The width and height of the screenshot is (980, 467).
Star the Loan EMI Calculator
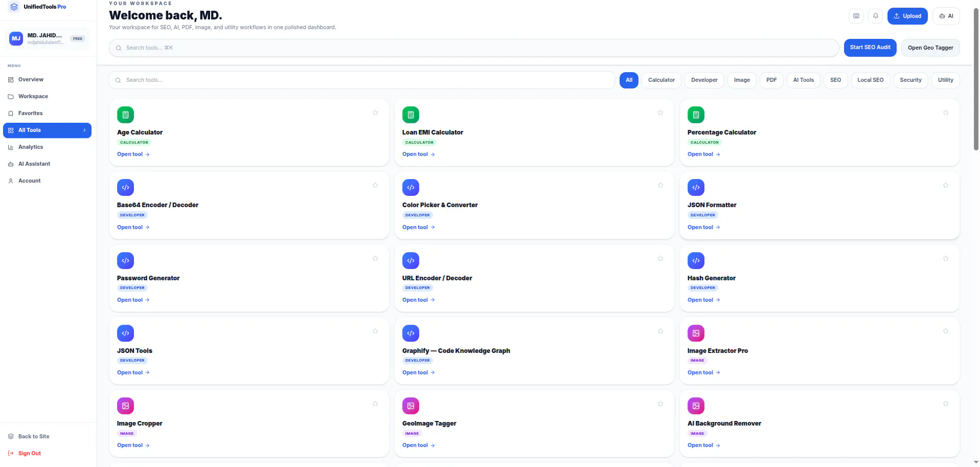click(660, 113)
